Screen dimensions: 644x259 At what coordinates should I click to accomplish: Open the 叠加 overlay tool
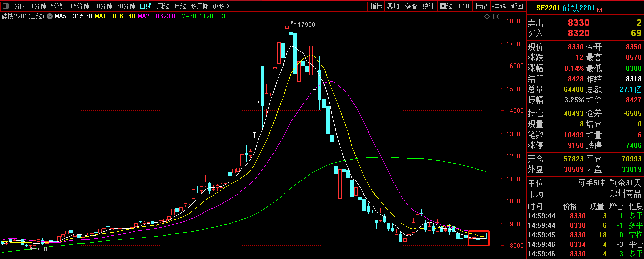[393, 6]
